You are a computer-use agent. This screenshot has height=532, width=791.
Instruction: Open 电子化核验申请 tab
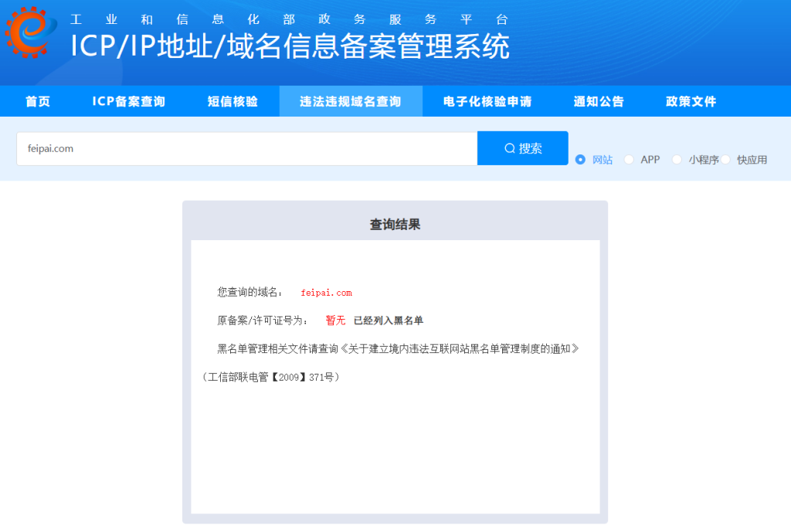point(487,101)
